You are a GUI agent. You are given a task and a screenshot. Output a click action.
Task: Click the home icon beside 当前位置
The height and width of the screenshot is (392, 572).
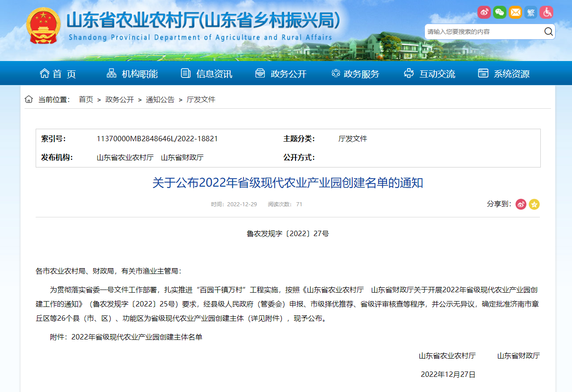pos(29,99)
